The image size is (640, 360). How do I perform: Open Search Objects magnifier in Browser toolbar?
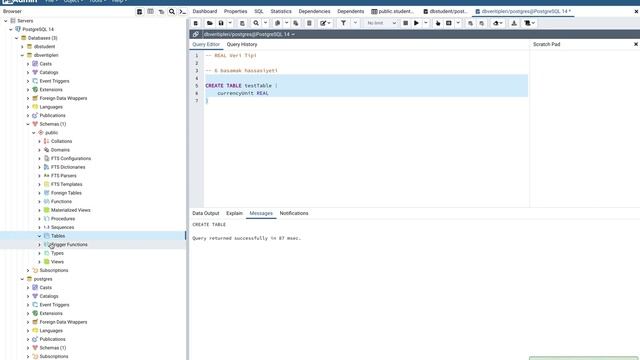172,12
